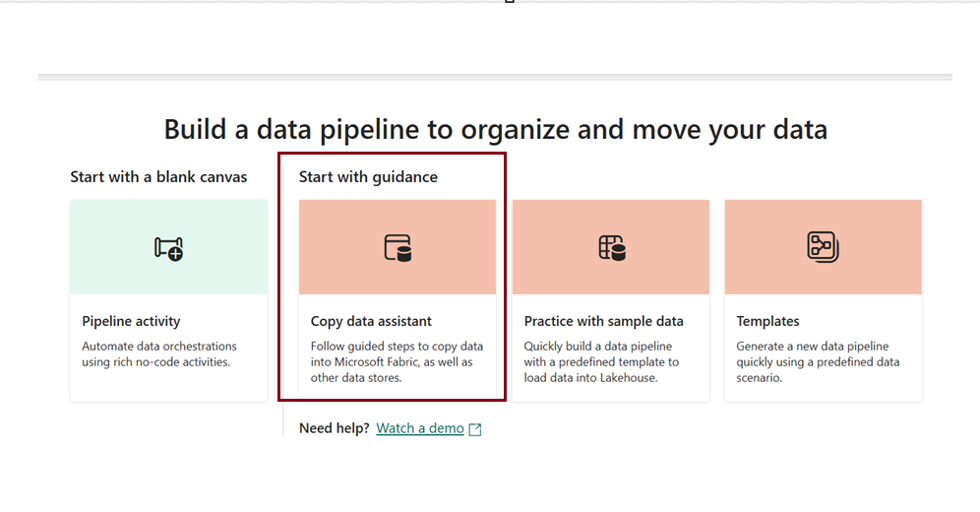
Task: Click external link icon beside Watch a demo
Action: (475, 429)
